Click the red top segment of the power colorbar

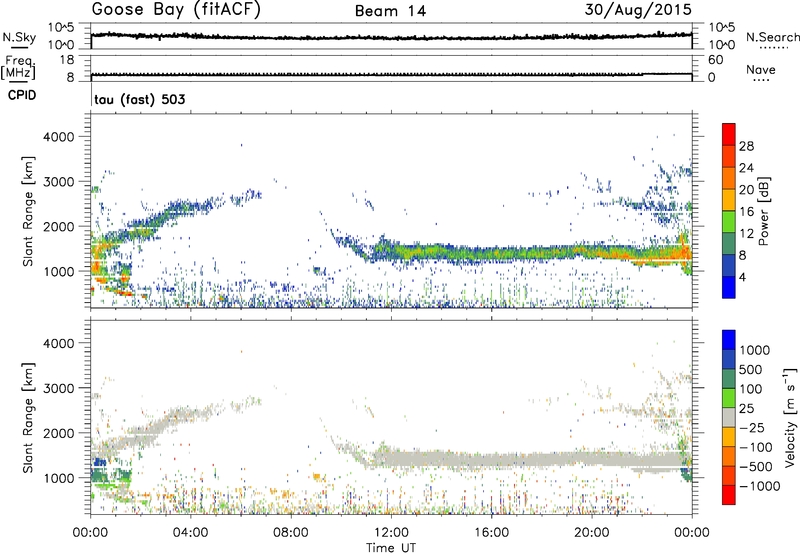click(x=729, y=134)
